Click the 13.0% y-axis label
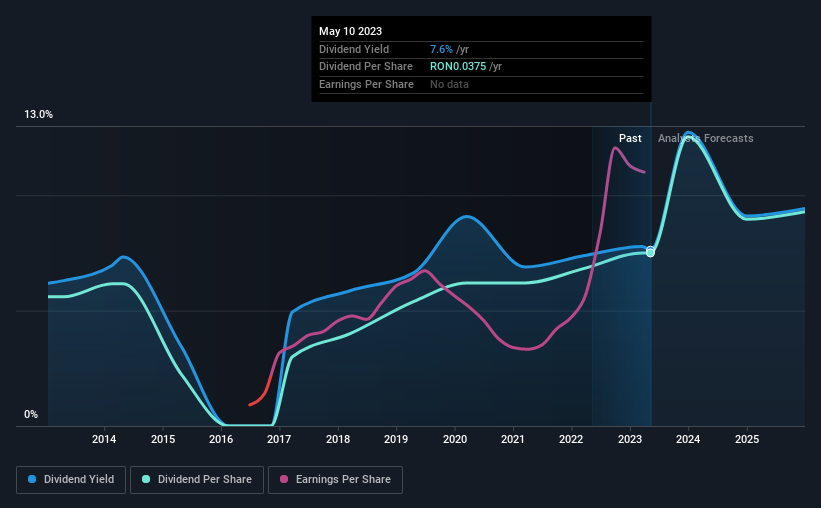The width and height of the screenshot is (821, 508). [38, 115]
